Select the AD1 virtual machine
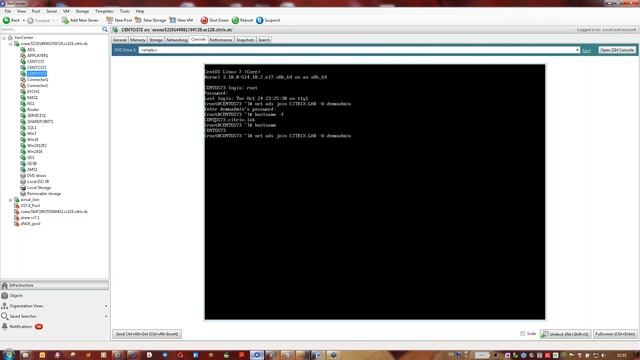The height and width of the screenshot is (360, 640). tap(31, 49)
